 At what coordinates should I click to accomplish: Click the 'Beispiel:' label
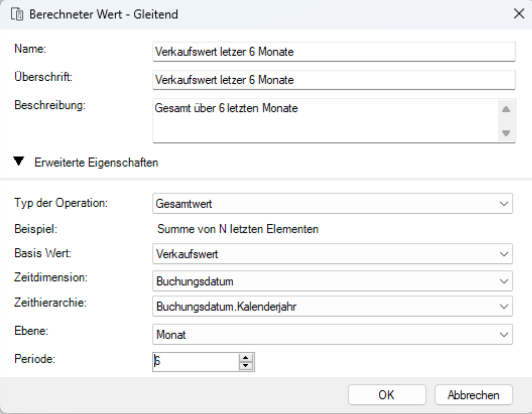click(x=36, y=229)
